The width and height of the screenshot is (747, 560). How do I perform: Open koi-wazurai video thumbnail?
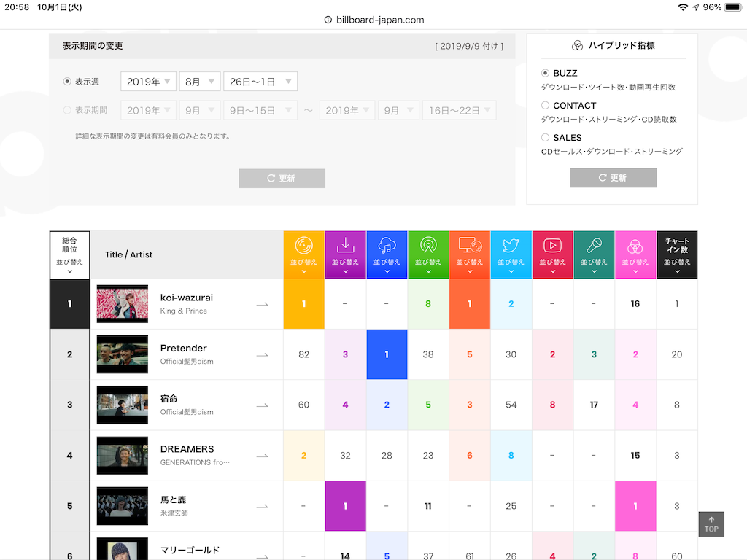point(123,304)
